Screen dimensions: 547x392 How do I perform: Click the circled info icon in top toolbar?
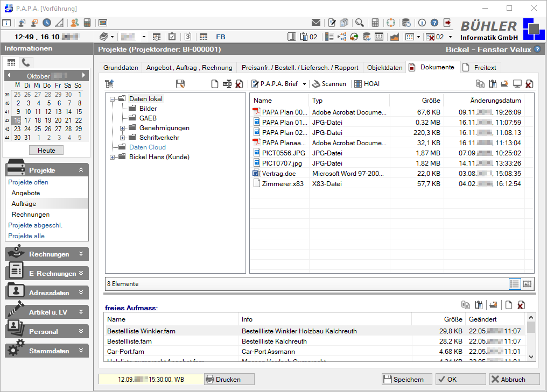[x=422, y=23]
